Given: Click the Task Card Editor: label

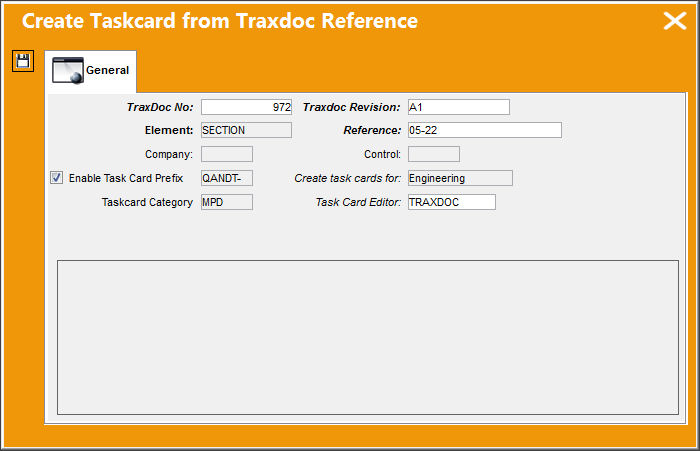Looking at the screenshot, I should (358, 202).
